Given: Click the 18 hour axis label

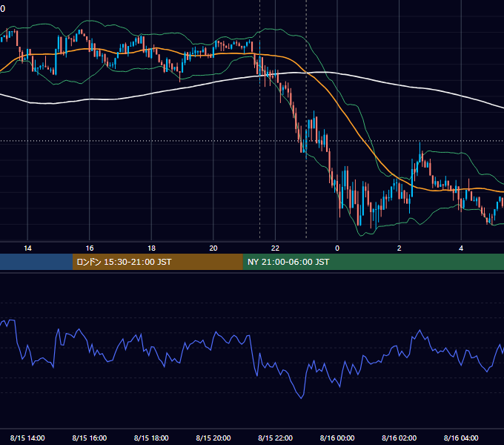Looking at the screenshot, I should click(x=151, y=248).
